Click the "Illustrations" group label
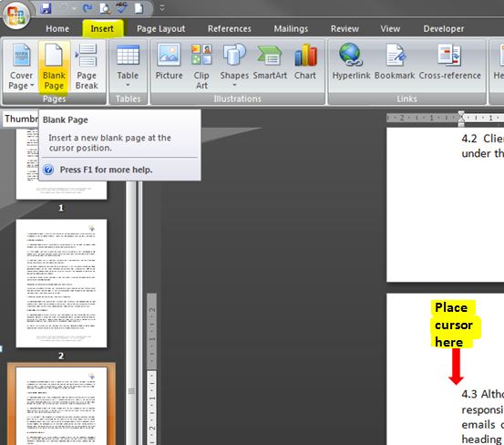Viewport: 504px width, 445px height. click(x=237, y=98)
